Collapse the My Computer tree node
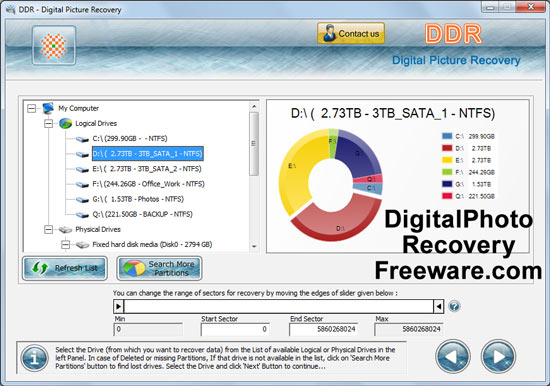550x386 pixels. [x=31, y=108]
